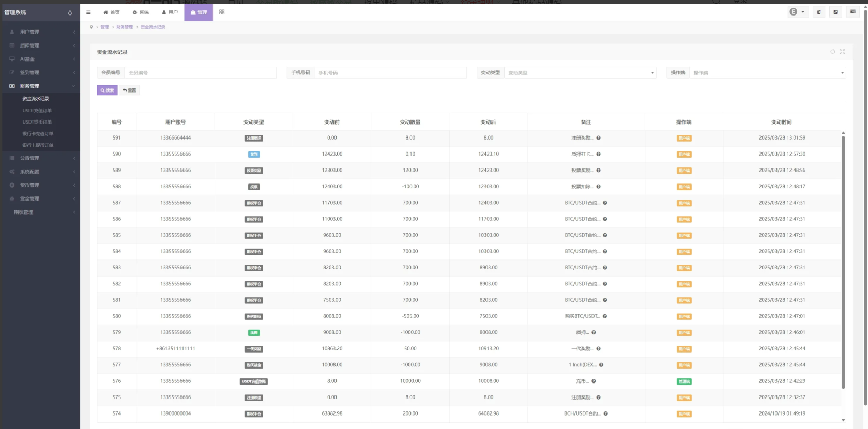Click the fullscreen expand icon in panel header

[842, 52]
